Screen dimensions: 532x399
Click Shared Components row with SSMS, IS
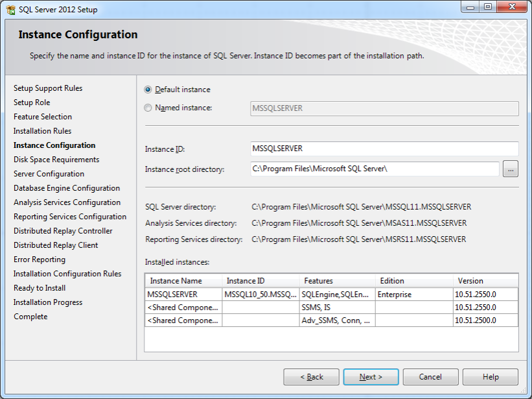point(332,308)
